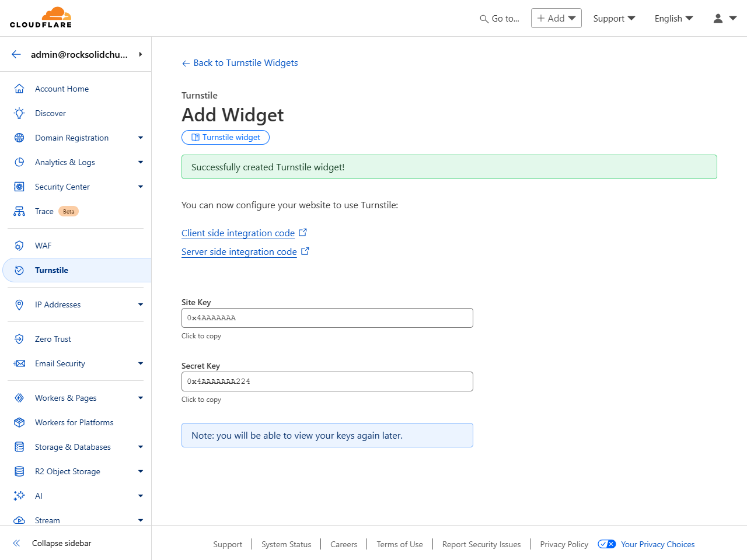Expand the account switcher arrow
This screenshot has height=560, width=747.
(x=141, y=54)
